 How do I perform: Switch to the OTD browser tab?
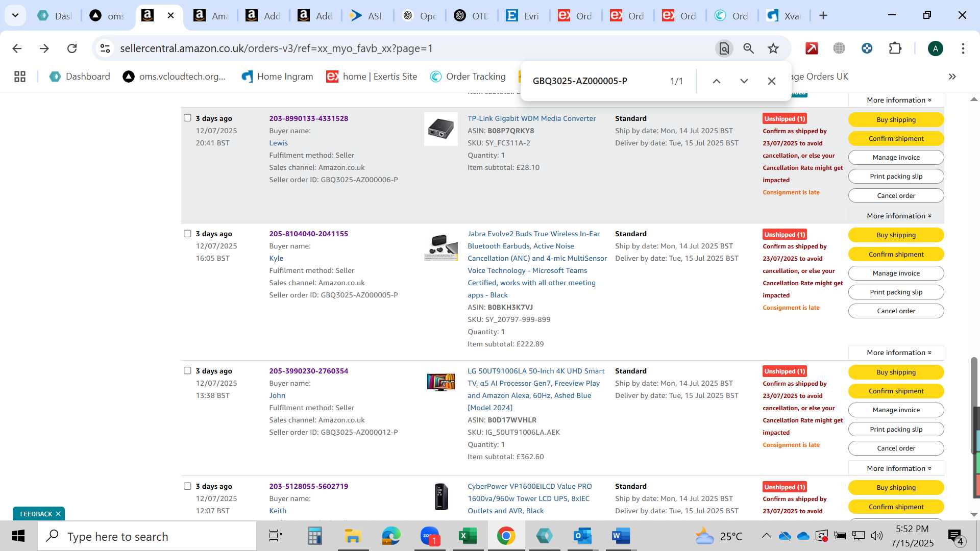471,16
